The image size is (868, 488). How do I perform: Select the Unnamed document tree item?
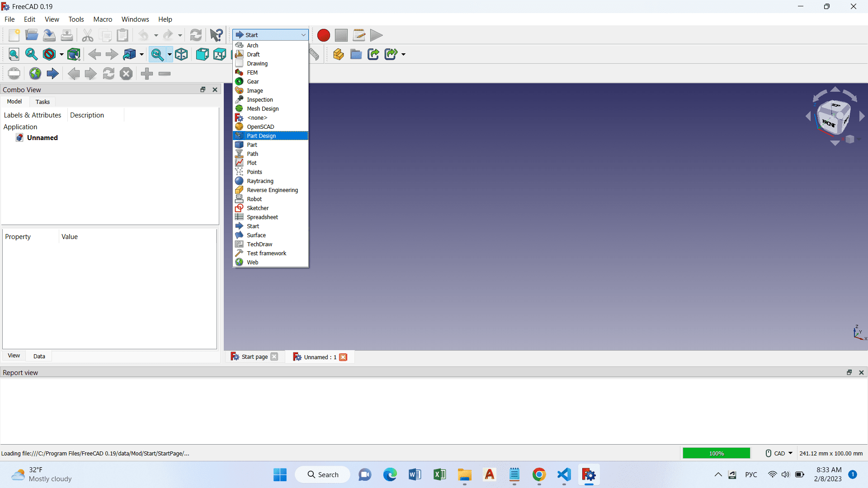tap(42, 138)
